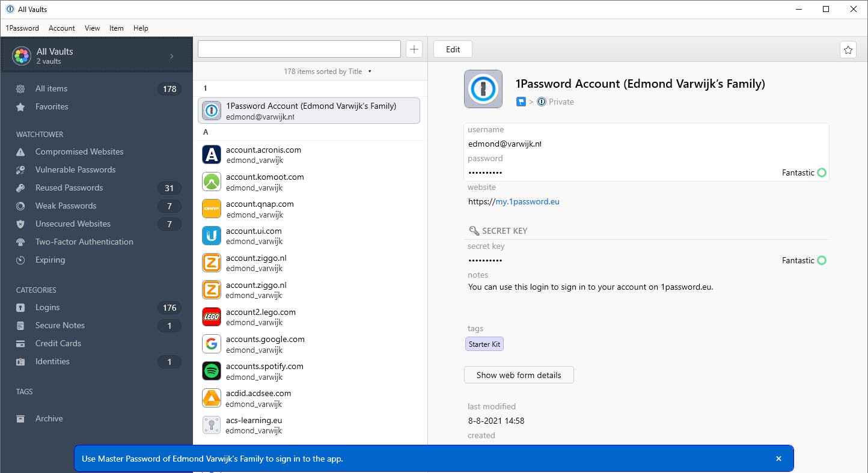
Task: Open the Credit Cards category icon
Action: coord(20,344)
